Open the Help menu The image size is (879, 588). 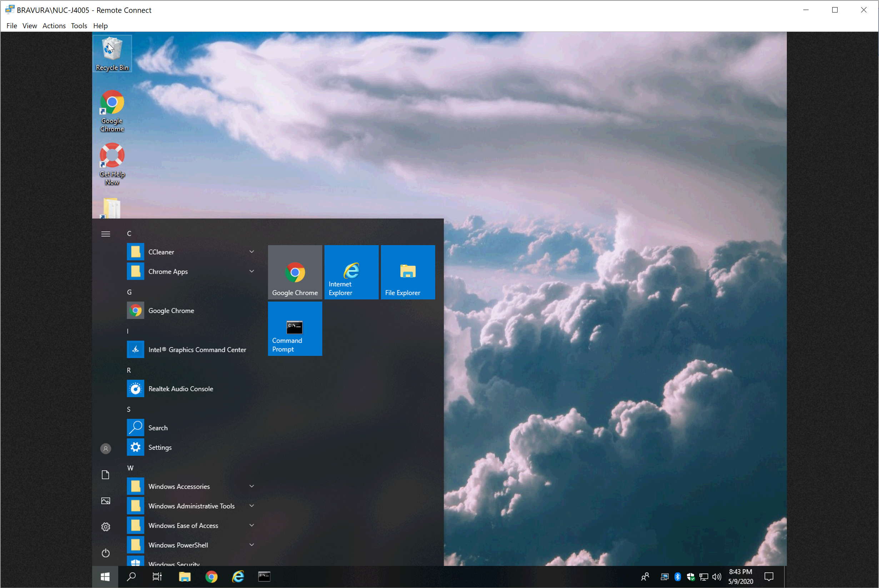tap(100, 25)
